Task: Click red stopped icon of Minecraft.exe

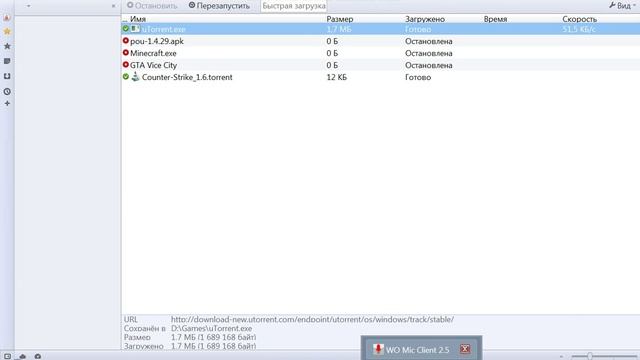Action: tap(126, 53)
